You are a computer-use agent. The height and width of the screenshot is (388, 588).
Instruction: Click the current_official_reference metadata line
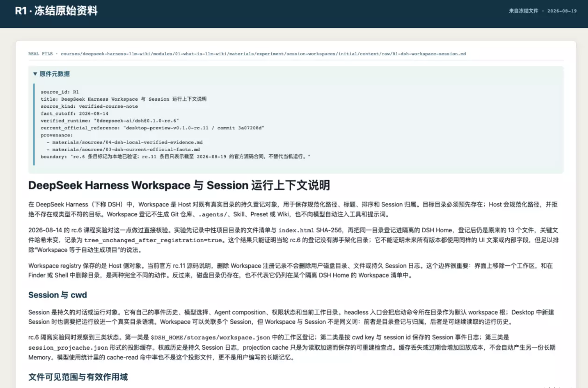point(153,128)
